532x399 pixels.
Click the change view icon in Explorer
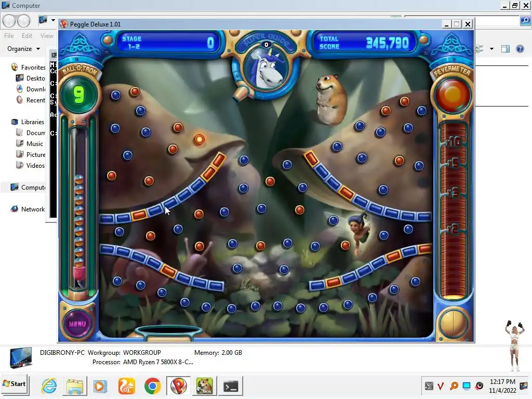[x=480, y=49]
